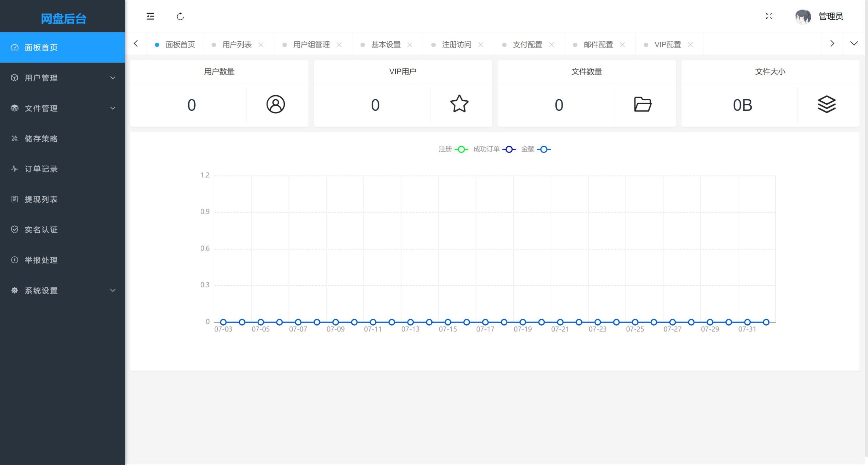Close the 基本设置 tab
Viewport: 868px width, 465px height.
point(410,45)
